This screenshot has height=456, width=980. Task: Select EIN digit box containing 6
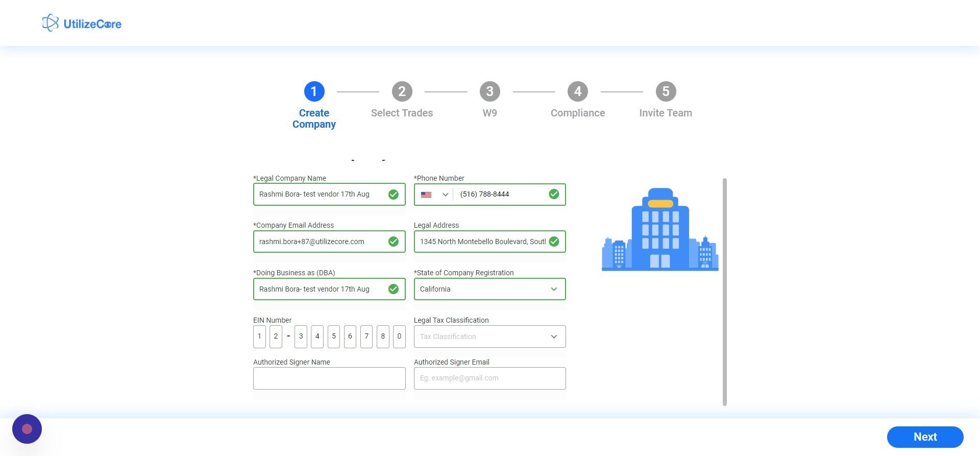point(350,337)
